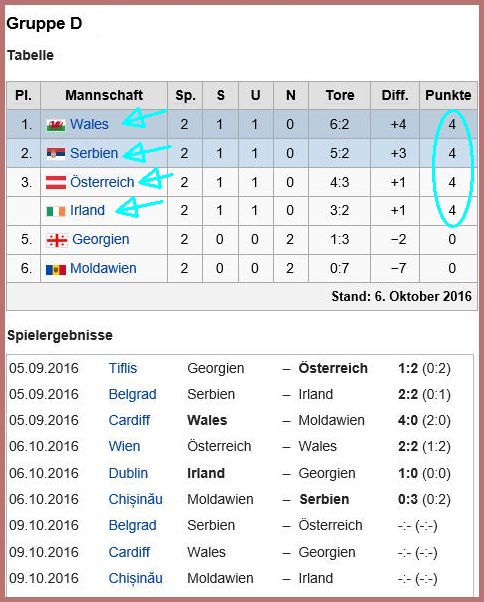This screenshot has width=484, height=602.
Task: Follow the Wien venue link
Action: click(x=124, y=446)
